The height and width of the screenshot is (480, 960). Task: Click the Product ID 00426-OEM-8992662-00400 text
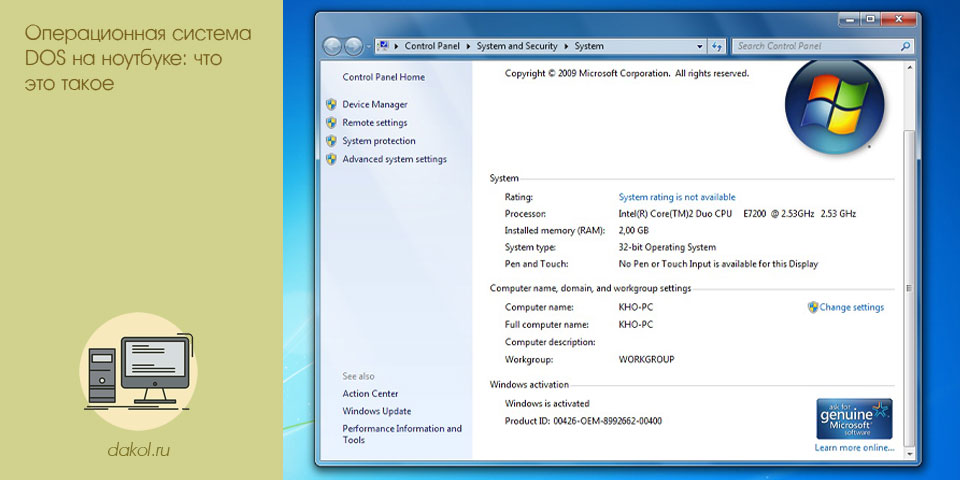pyautogui.click(x=583, y=421)
